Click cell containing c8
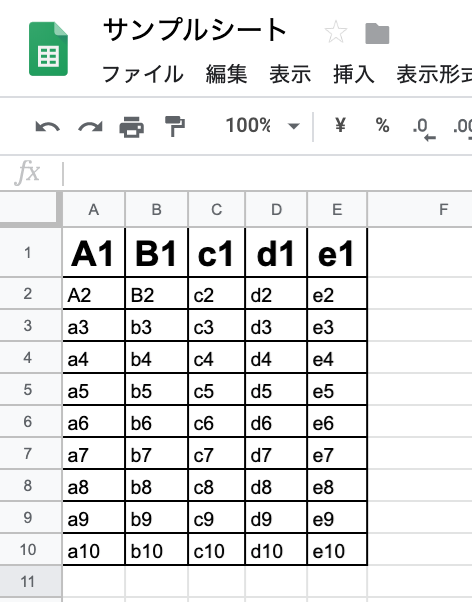Viewport: 472px width, 602px height. pos(217,485)
